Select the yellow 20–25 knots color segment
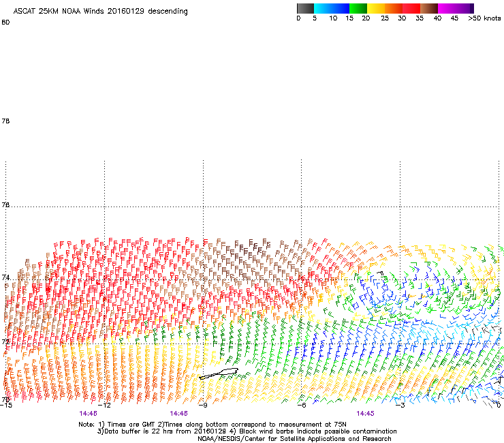This screenshot has width=504, height=443. coord(376,8)
